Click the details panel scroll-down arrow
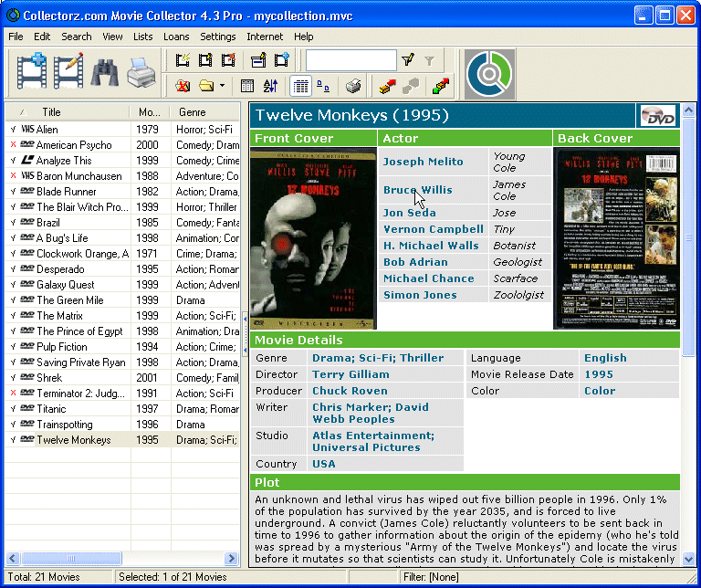The height and width of the screenshot is (588, 701). (689, 559)
